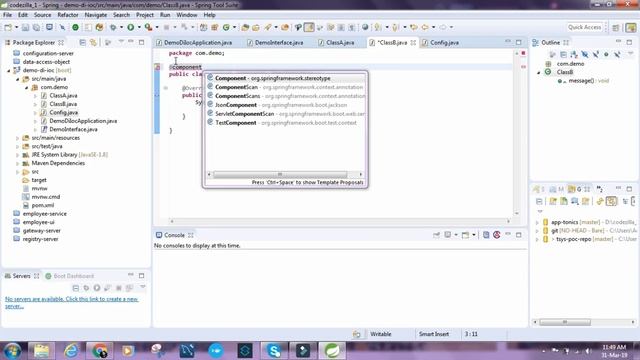Click the Debug bug toolbar icon
The image size is (640, 360).
point(113,27)
